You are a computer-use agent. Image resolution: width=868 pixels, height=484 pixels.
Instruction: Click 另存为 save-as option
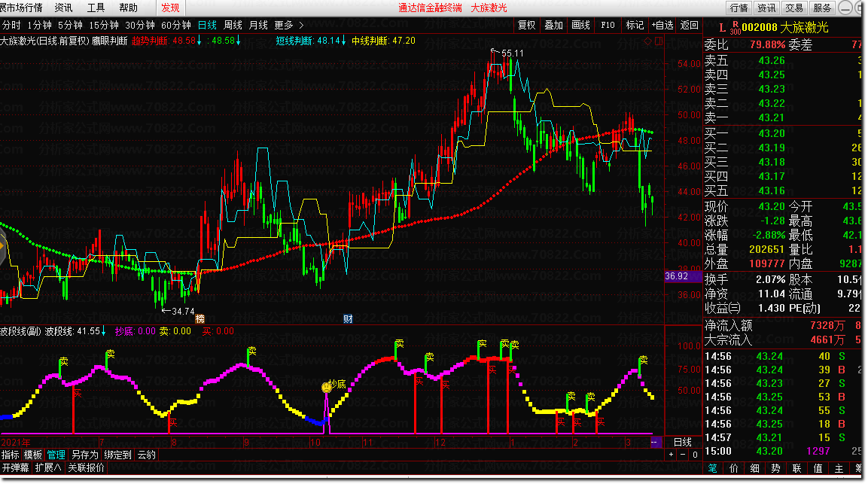[x=85, y=455]
